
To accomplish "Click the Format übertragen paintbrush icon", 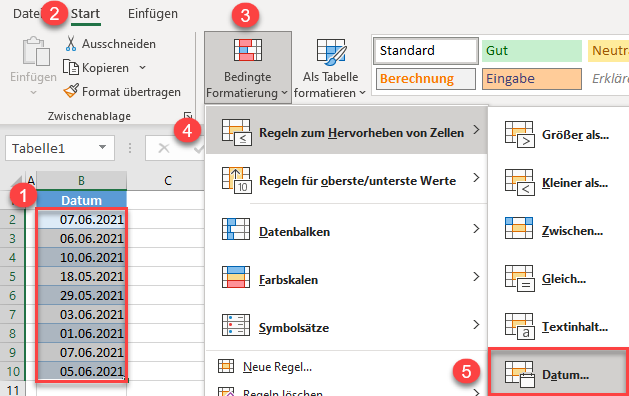I will pyautogui.click(x=71, y=91).
